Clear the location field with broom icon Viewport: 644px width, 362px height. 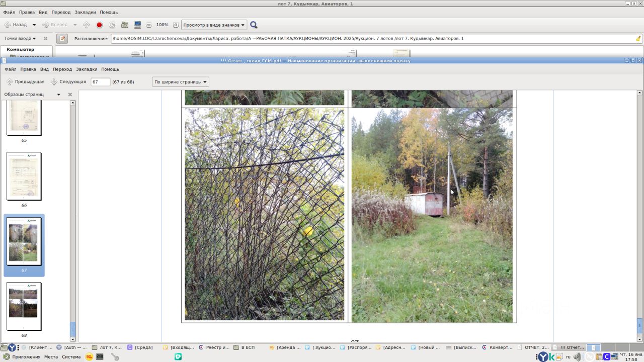click(638, 38)
